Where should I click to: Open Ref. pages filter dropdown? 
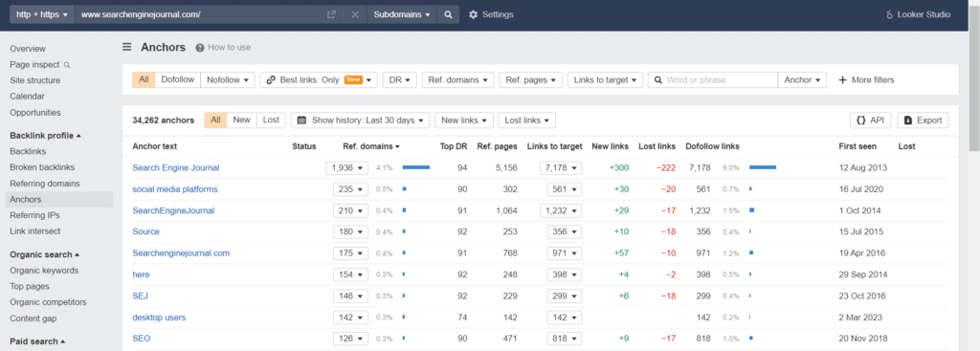[530, 80]
